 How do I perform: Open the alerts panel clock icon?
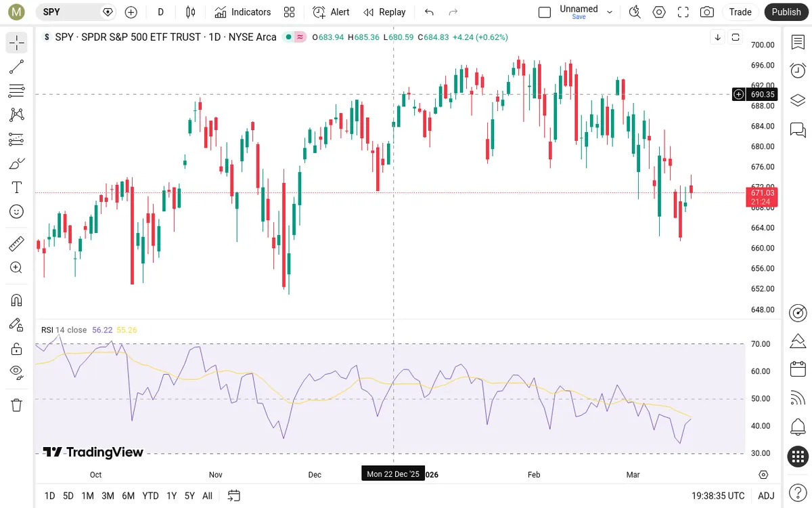pos(798,70)
